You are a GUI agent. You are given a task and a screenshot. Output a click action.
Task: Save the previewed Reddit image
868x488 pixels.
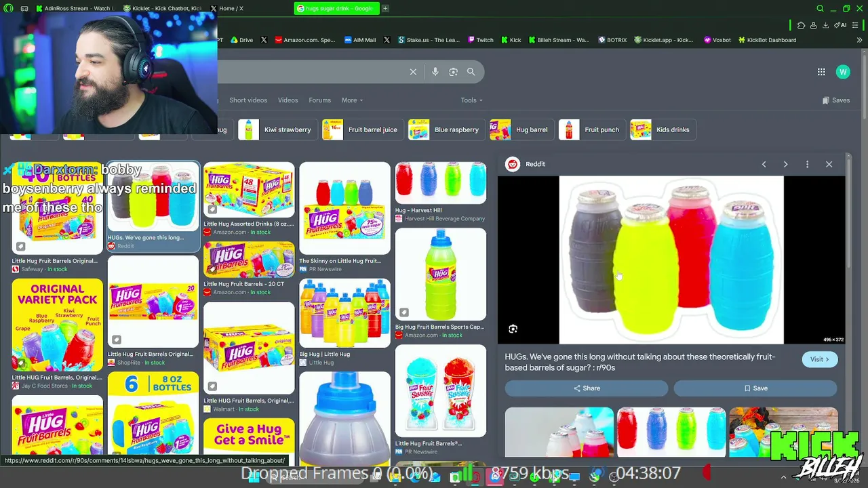[755, 388]
